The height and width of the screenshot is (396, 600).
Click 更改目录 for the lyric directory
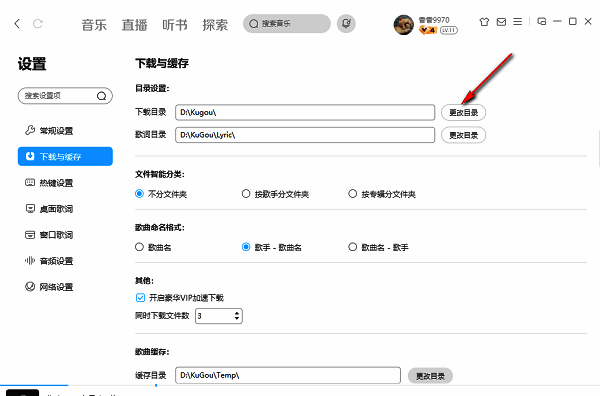click(463, 135)
